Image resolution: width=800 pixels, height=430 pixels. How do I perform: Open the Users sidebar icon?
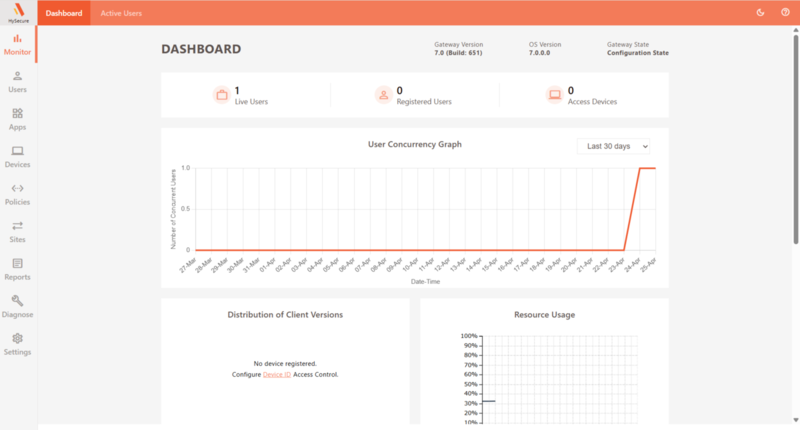(17, 76)
